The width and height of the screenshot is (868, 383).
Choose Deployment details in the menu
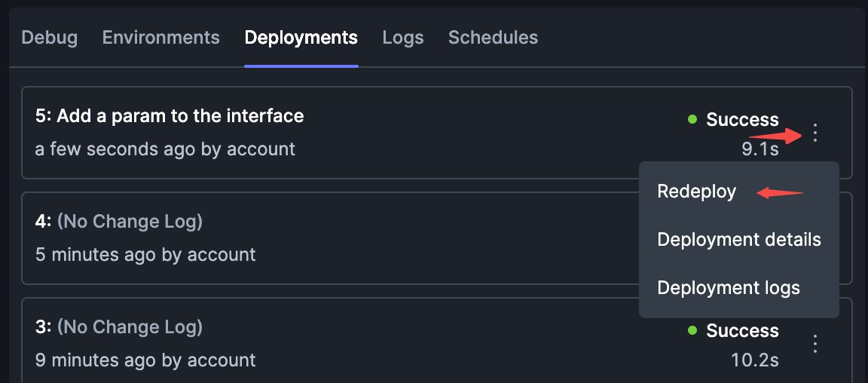(739, 240)
